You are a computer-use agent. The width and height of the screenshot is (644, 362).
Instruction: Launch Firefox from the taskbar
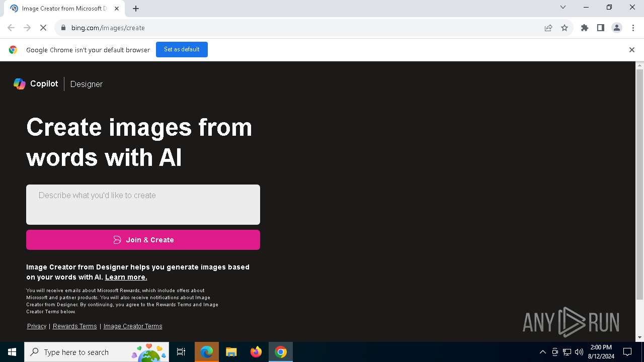(x=256, y=352)
